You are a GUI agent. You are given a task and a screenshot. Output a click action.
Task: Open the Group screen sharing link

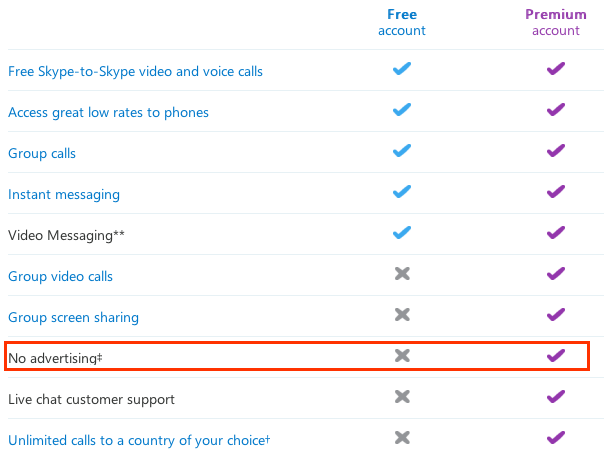tap(73, 317)
